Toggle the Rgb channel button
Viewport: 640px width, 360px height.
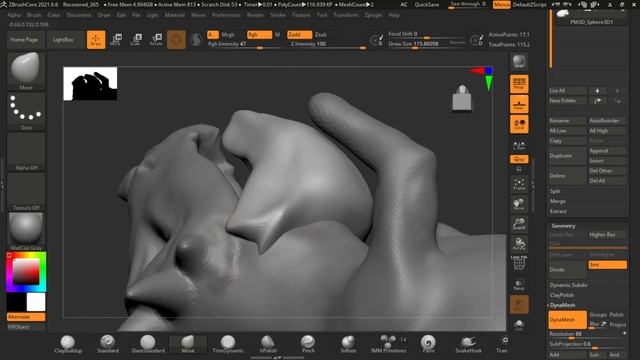[259, 35]
